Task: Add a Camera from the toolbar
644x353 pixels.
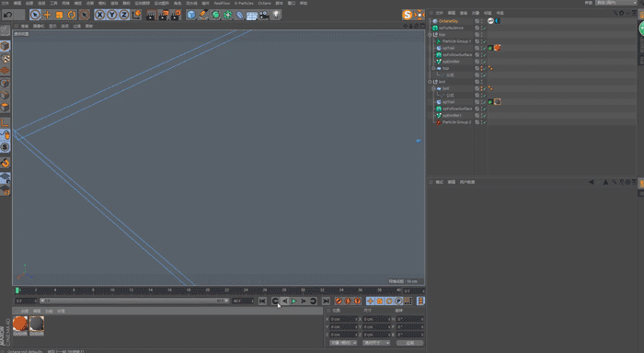Action: (264, 16)
